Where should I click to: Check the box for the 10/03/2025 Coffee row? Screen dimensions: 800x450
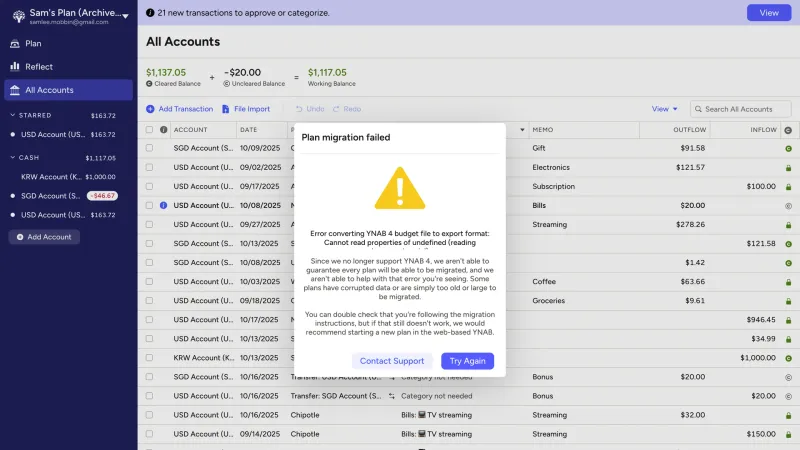(149, 282)
